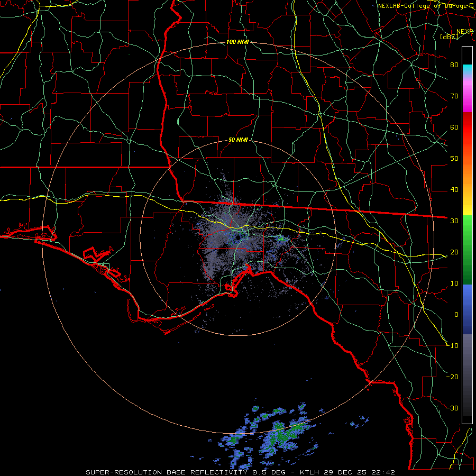
Task: Click the 50 NMI range ring label
Action: pos(238,140)
